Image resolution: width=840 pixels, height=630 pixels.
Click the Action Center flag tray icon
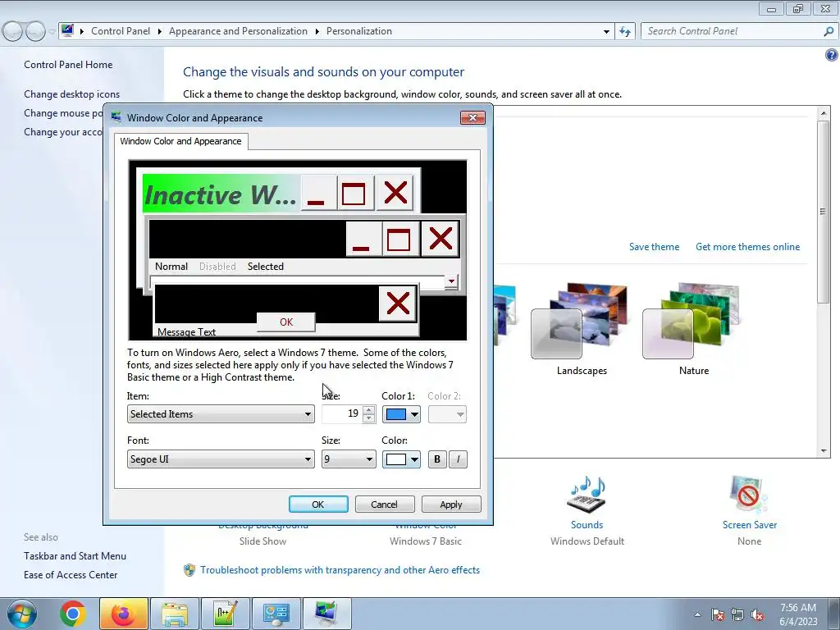coord(718,614)
